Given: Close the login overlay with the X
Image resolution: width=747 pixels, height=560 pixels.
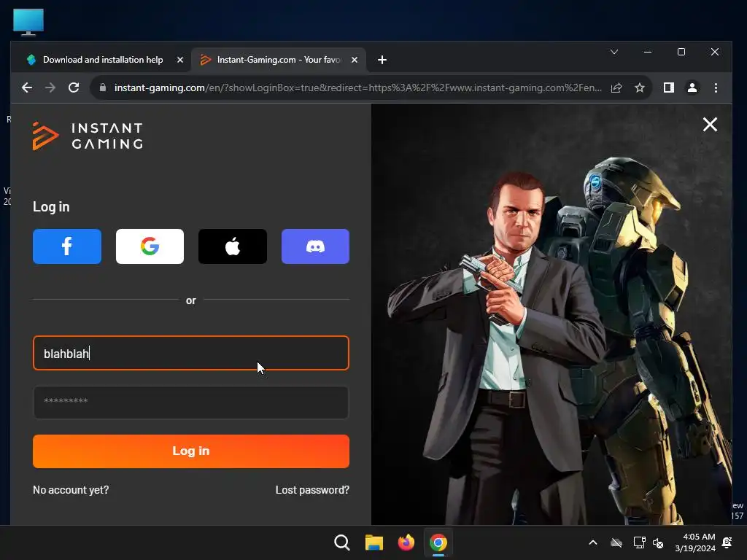Looking at the screenshot, I should [x=710, y=125].
